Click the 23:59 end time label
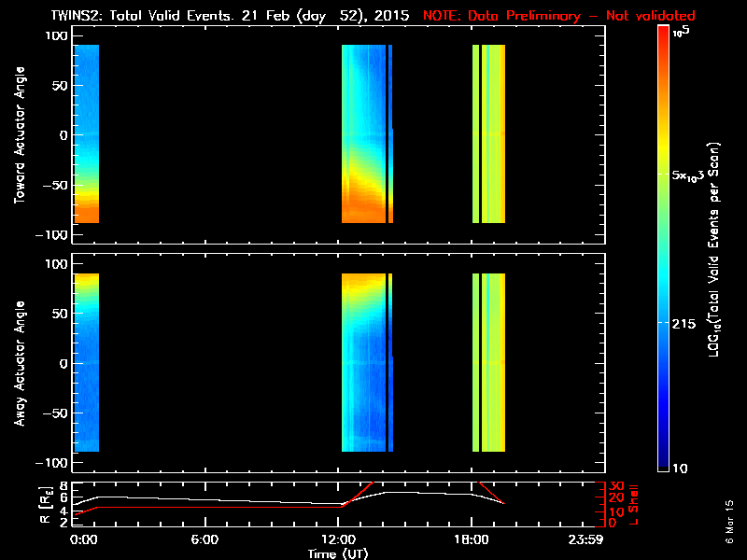This screenshot has width=747, height=560. pos(585,539)
